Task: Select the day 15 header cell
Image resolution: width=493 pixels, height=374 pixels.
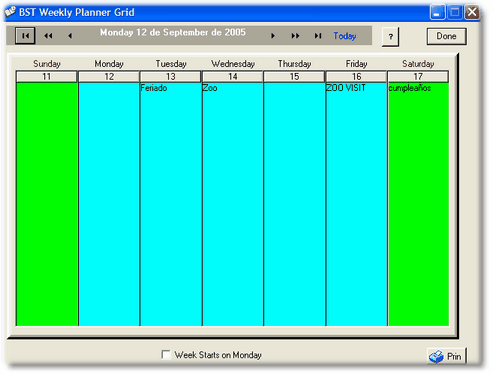Action: 294,77
